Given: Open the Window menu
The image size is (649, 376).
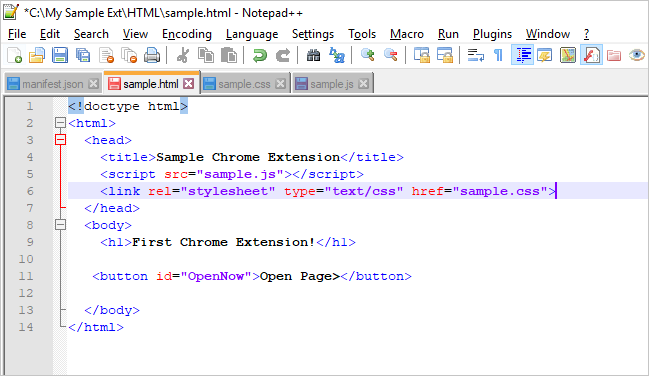Looking at the screenshot, I should pyautogui.click(x=548, y=34).
